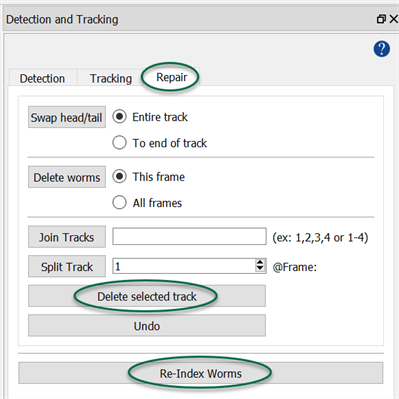Decrease the split frame value with down arrow
This screenshot has height=399, width=399.
point(260,269)
